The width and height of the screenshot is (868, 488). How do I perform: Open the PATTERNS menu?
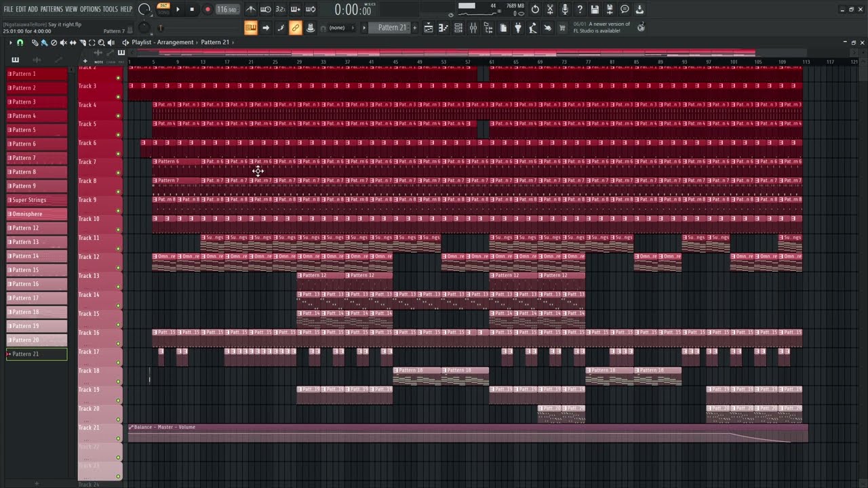[x=52, y=9]
